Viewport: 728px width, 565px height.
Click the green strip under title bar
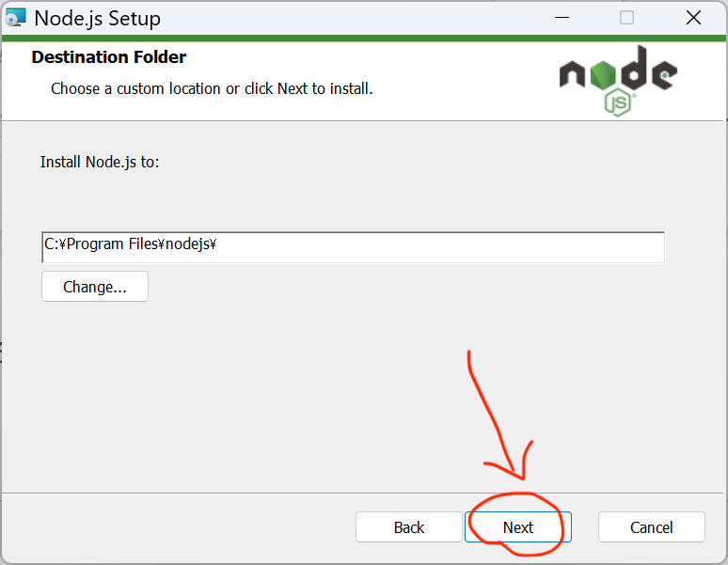(x=282, y=39)
